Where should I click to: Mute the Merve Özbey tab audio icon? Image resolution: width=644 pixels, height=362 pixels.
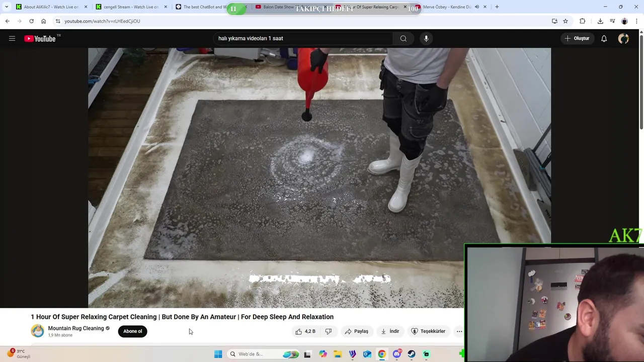click(476, 7)
